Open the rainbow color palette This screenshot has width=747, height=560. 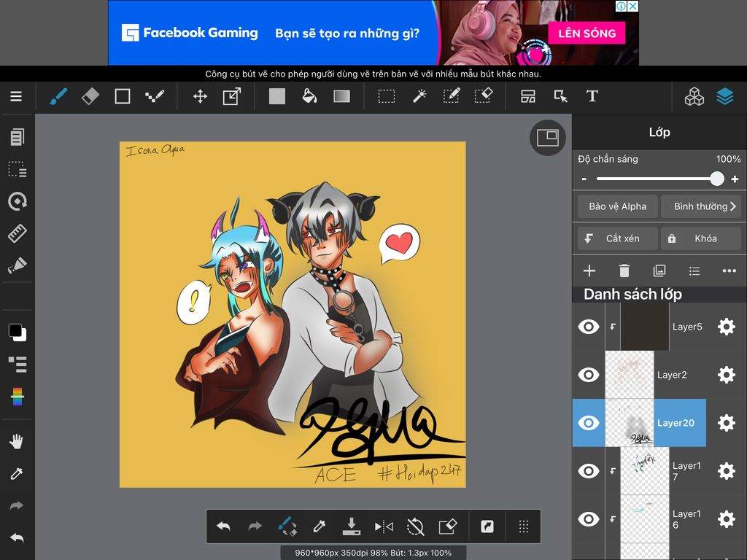tap(18, 397)
